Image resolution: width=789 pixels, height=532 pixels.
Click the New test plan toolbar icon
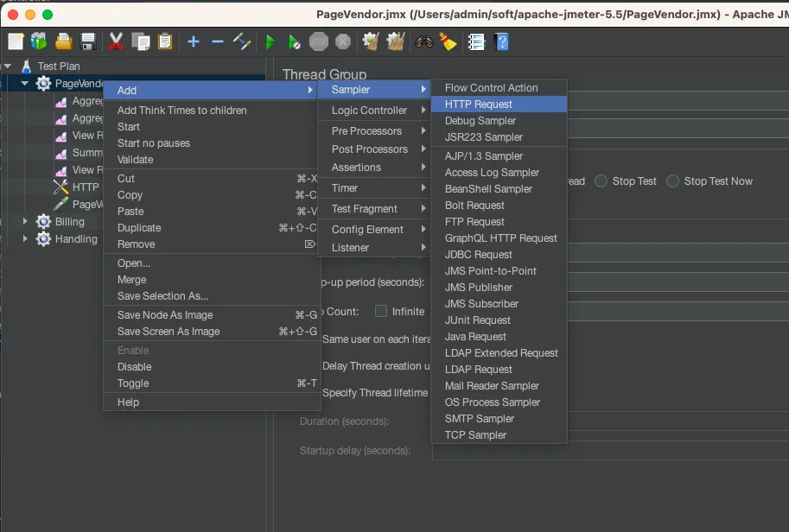click(16, 41)
